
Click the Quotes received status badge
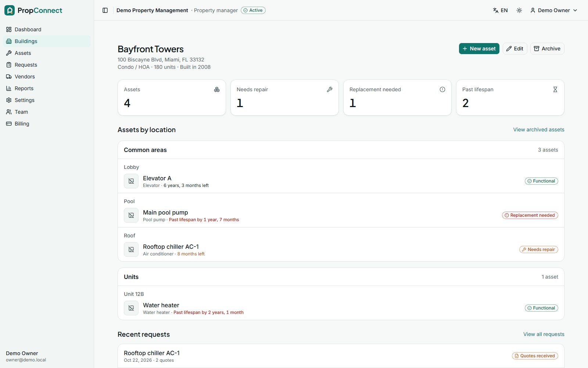tap(535, 356)
